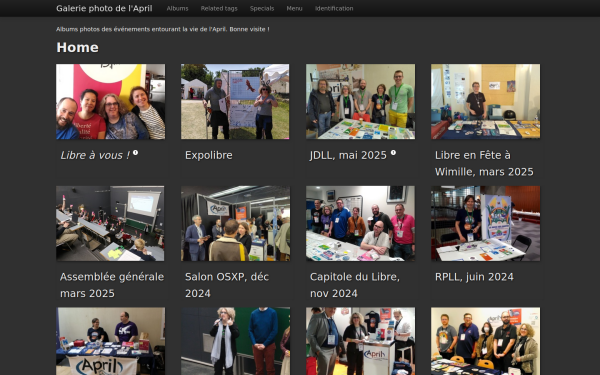This screenshot has width=600, height=375.
Task: Open Salon OSXP déc 2024 thumbnail
Action: [x=235, y=223]
